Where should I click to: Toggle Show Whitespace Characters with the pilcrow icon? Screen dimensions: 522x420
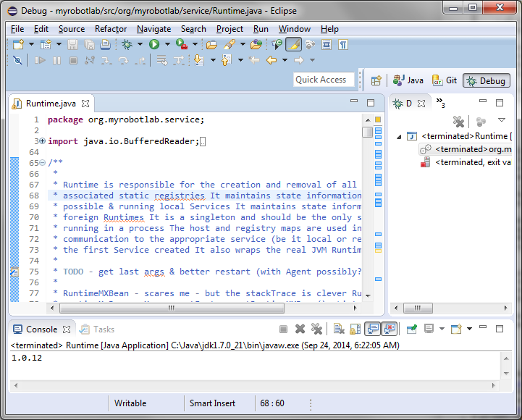tap(343, 44)
